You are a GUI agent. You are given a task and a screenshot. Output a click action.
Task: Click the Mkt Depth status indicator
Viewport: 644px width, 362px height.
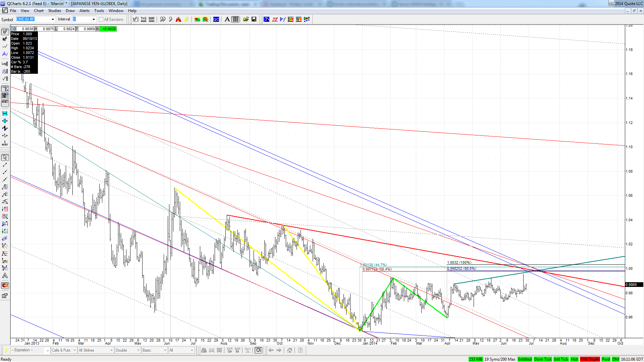tap(590, 359)
